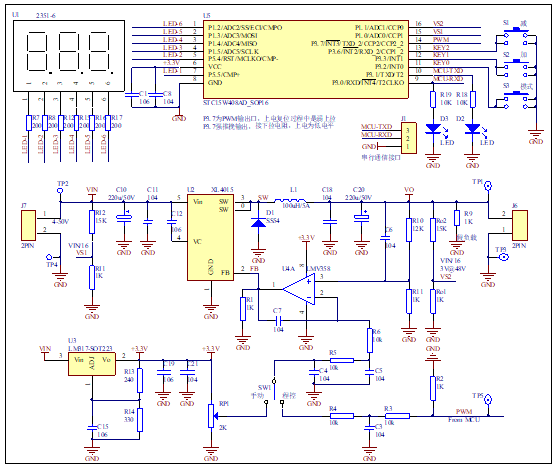
Task: Select resistor R7 200 ohm
Action: 29,123
